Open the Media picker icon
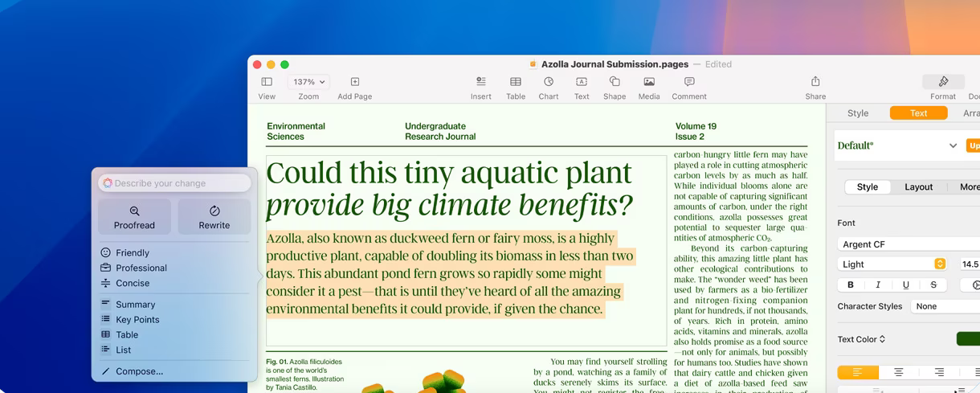 pos(649,82)
